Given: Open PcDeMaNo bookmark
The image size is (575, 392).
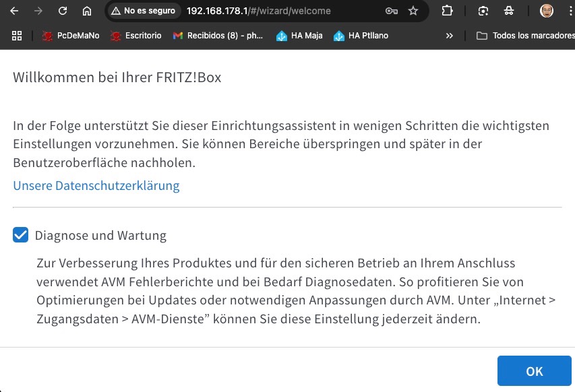Looking at the screenshot, I should (71, 36).
